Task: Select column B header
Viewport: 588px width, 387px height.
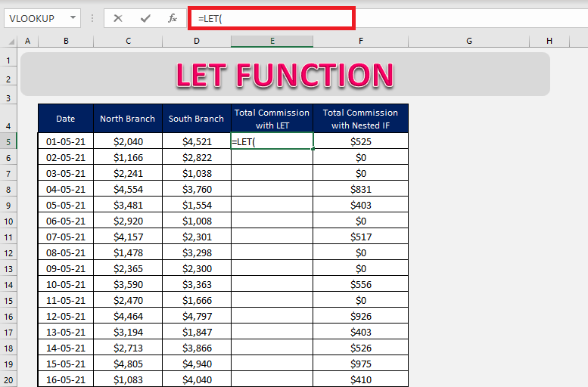Action: [66, 41]
